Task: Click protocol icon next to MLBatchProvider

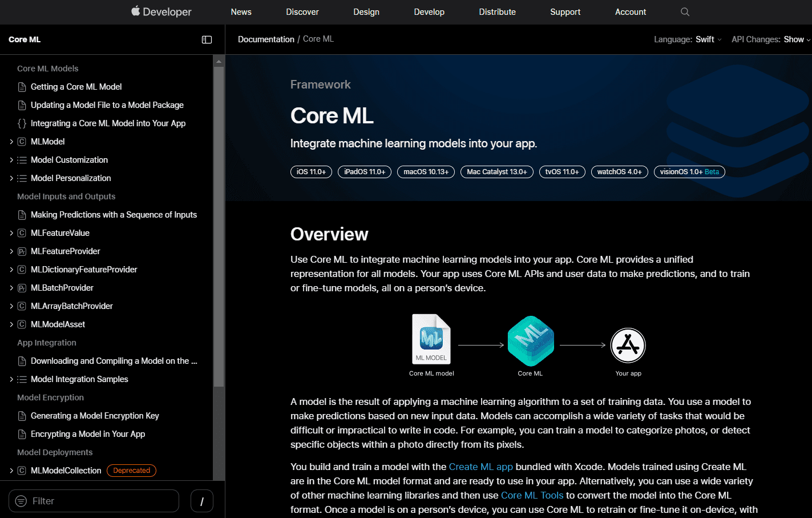Action: tap(22, 288)
